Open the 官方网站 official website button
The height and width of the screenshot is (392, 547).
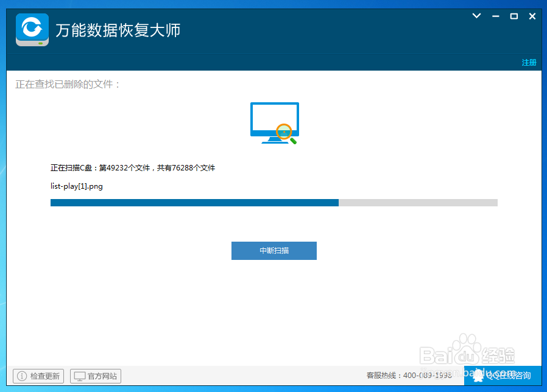[96, 376]
